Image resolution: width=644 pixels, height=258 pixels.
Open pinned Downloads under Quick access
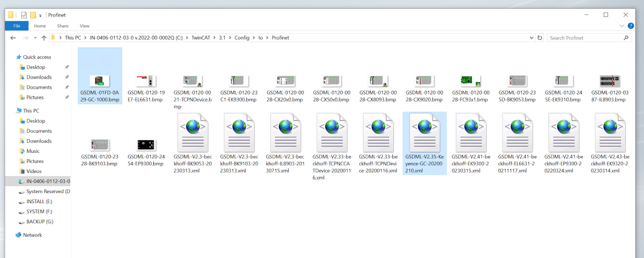point(39,77)
